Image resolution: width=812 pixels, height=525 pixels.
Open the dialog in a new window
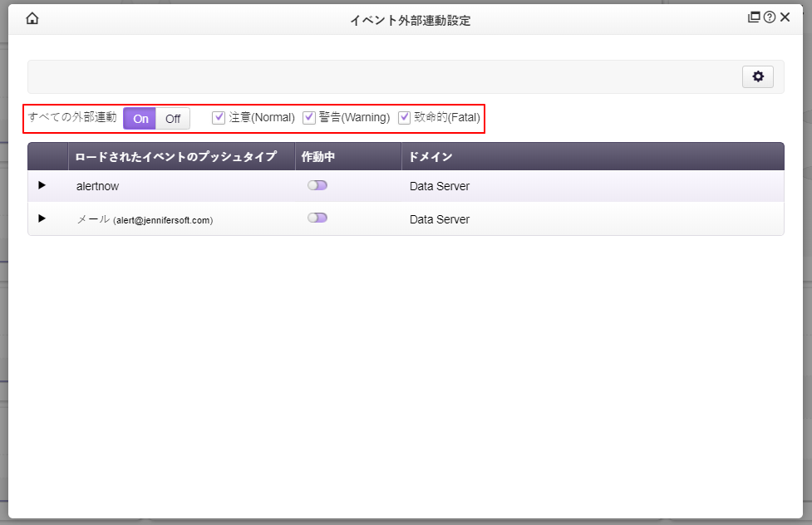pos(754,17)
